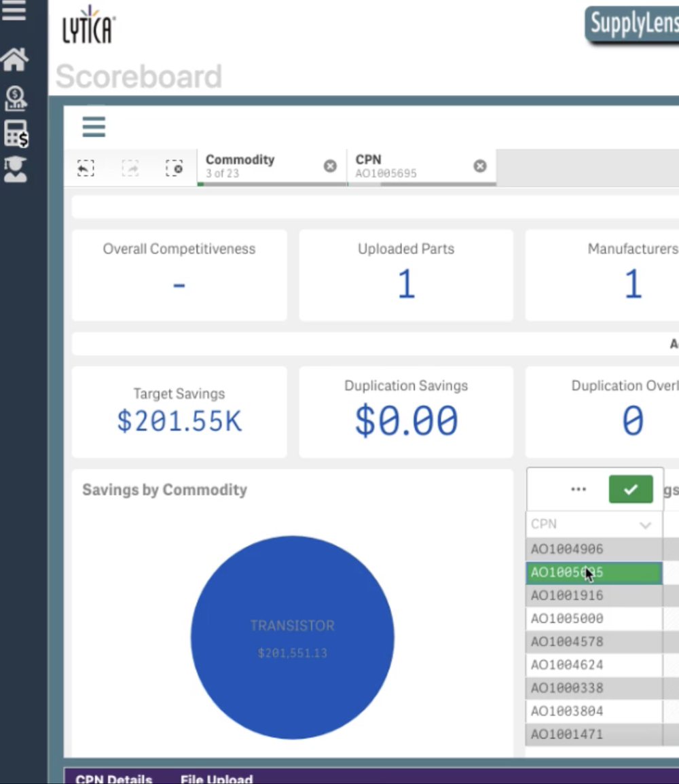Remove the Commodity filter chip
Viewport: 679px width, 784px height.
coord(331,165)
